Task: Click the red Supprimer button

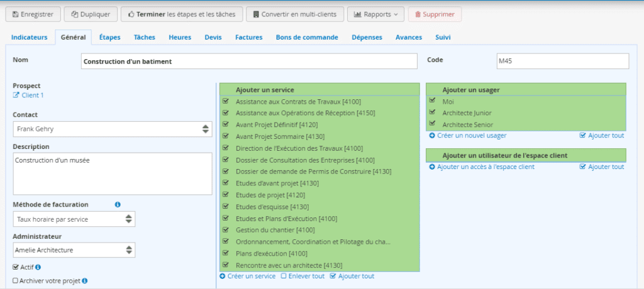Action: point(435,14)
